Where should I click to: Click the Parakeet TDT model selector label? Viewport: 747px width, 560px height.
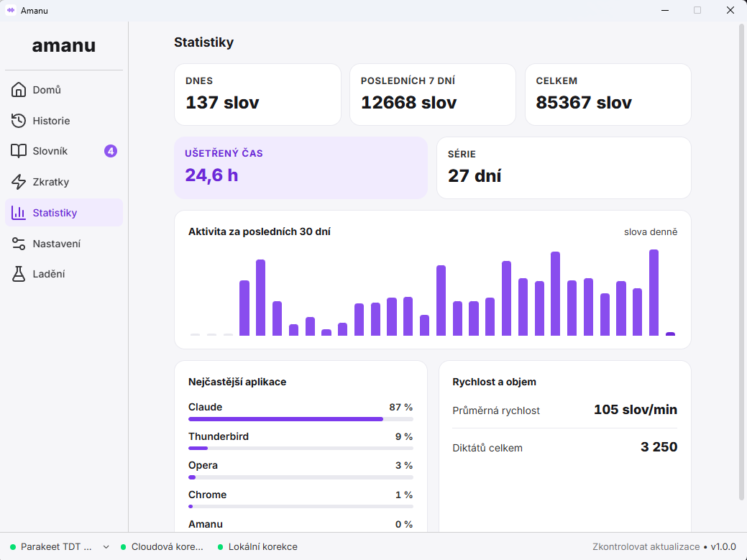[56, 546]
